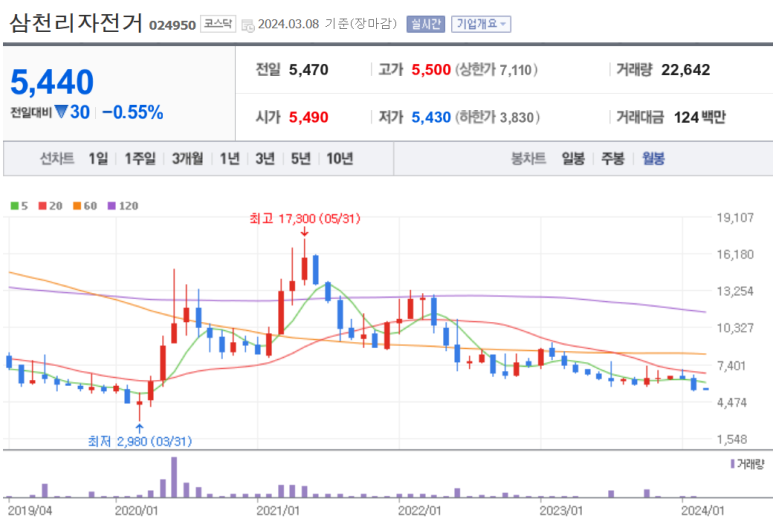Click the orange 60 moving average swatch

point(77,206)
